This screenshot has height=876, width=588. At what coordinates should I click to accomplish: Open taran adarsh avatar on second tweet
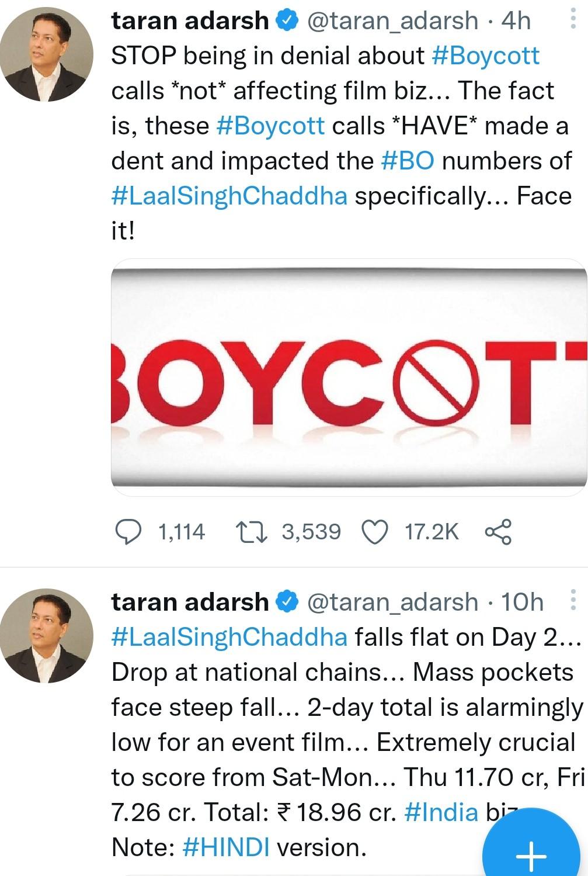pos(46,636)
